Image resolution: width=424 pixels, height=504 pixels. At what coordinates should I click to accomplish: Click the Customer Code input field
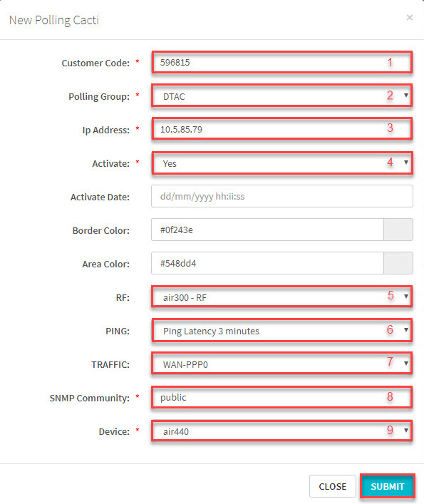282,62
